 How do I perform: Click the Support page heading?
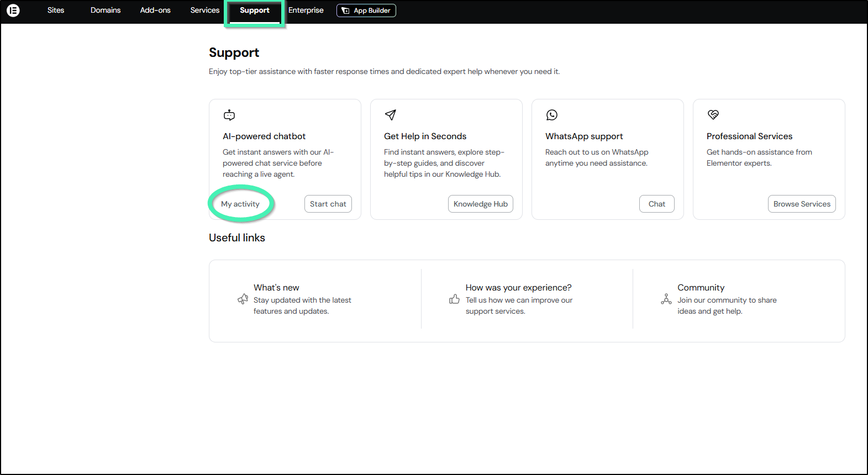(x=234, y=52)
